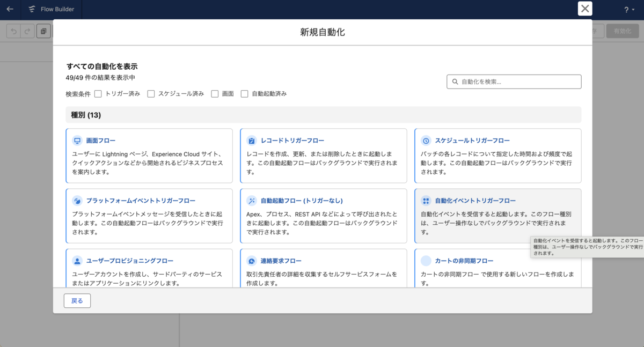Select the 画面フロー title
The height and width of the screenshot is (347, 644).
(101, 141)
